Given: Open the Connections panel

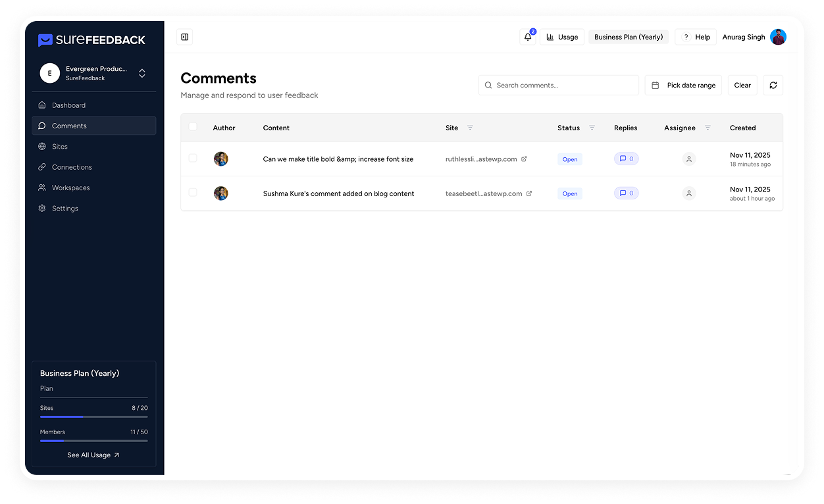Looking at the screenshot, I should [71, 166].
